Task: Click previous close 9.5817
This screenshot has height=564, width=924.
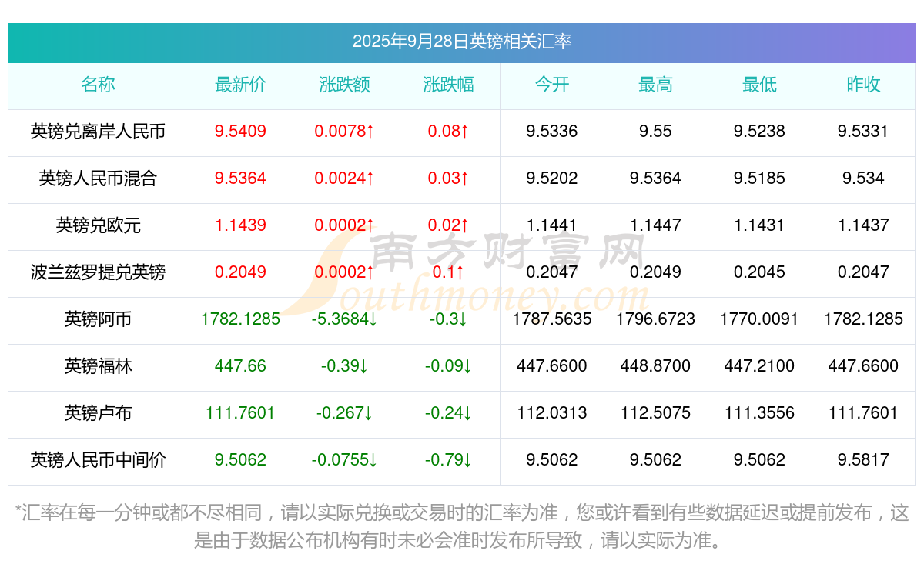Action: click(863, 460)
